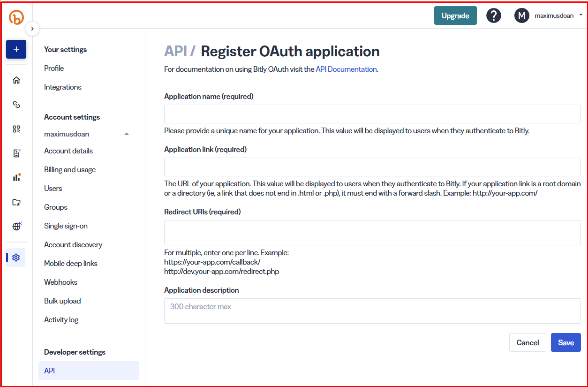Open Mobile deep links settings
This screenshot has width=588, height=387.
(x=71, y=264)
